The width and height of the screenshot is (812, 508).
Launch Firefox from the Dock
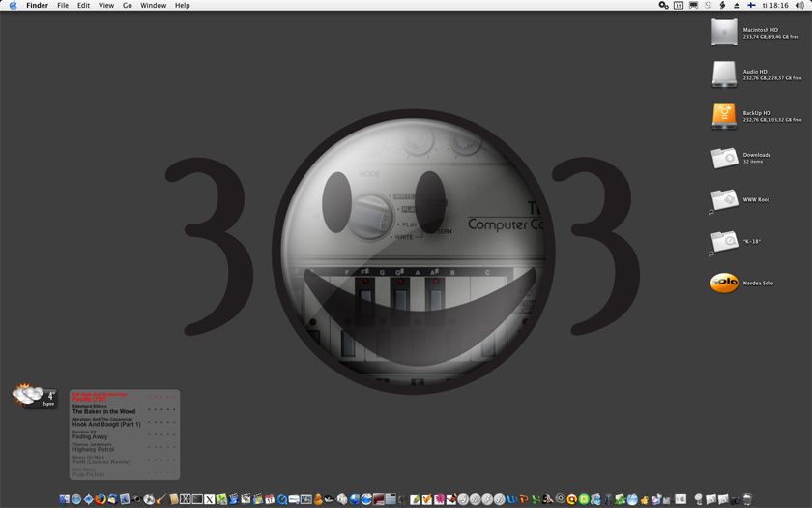(x=101, y=499)
